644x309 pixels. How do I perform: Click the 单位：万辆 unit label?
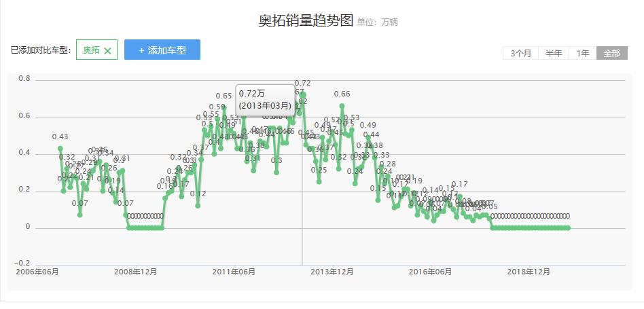(377, 22)
